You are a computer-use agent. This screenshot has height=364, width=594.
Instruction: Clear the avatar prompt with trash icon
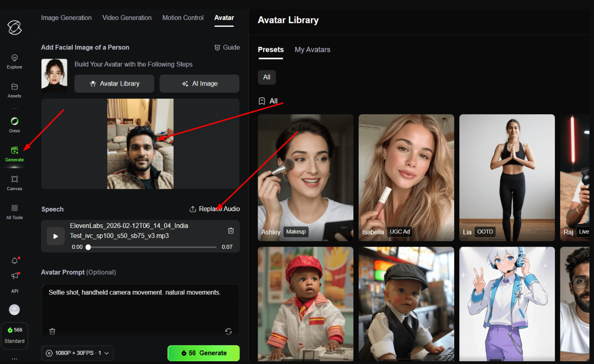pos(52,331)
